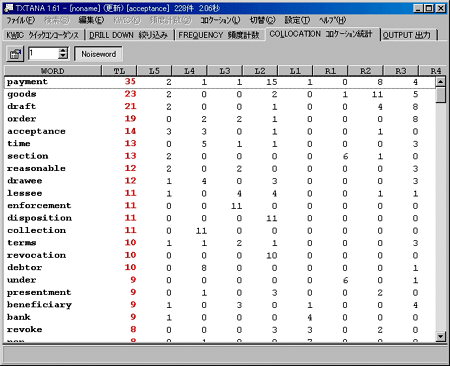
Task: Select the word 'under' in the list
Action: tap(22, 280)
